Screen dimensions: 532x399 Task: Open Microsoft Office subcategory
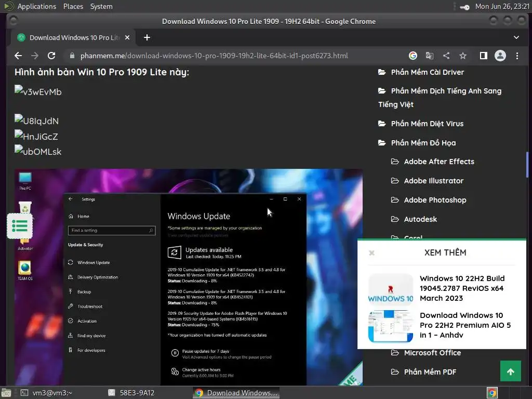tap(432, 353)
